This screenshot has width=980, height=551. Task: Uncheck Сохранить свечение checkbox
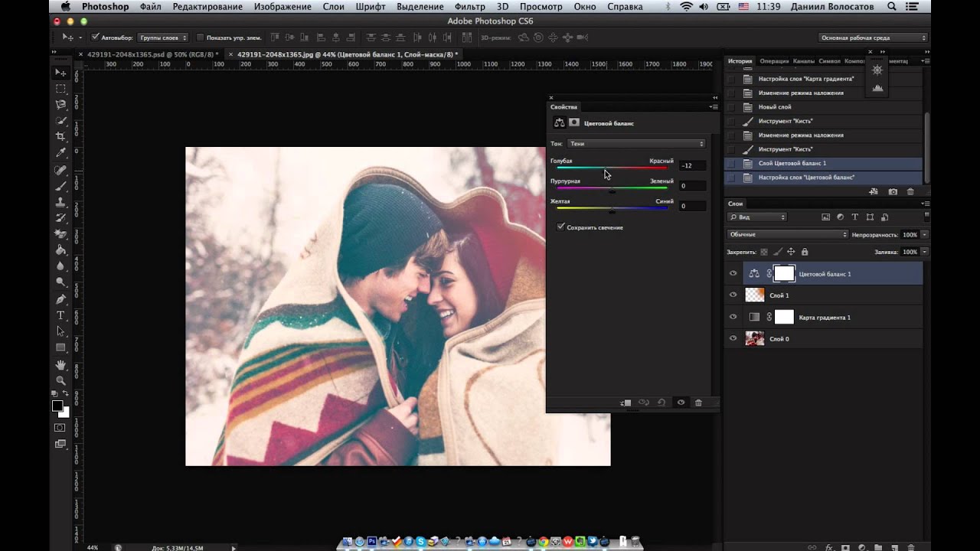click(561, 227)
